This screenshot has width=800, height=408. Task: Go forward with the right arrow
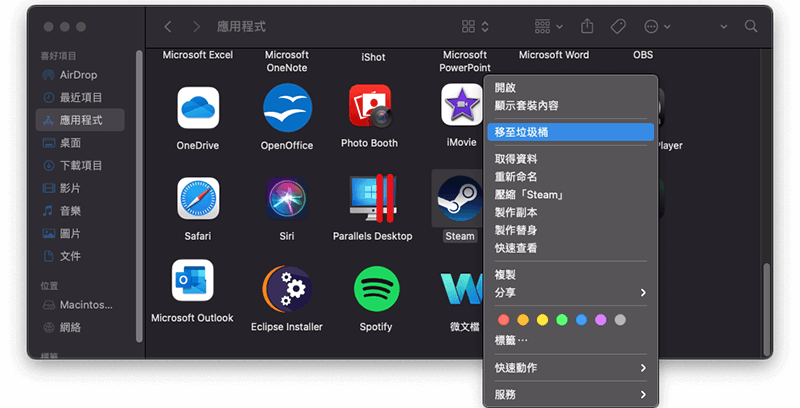coord(196,27)
